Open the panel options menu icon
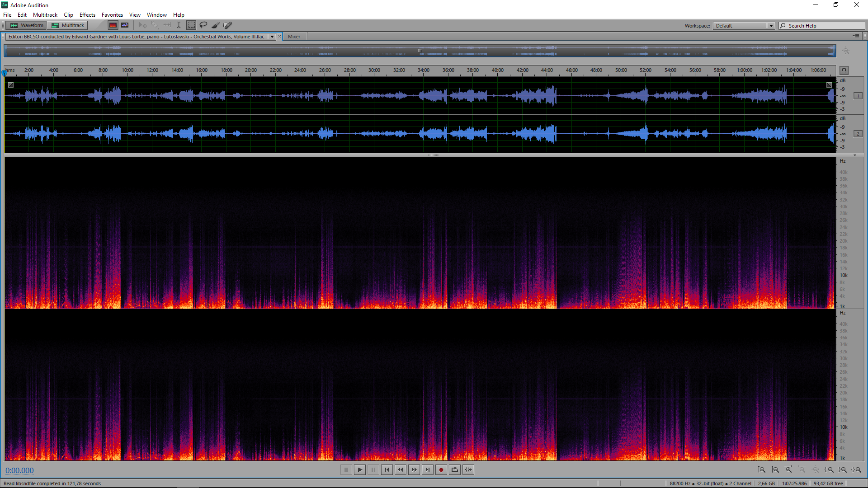The height and width of the screenshot is (488, 868). (x=856, y=36)
